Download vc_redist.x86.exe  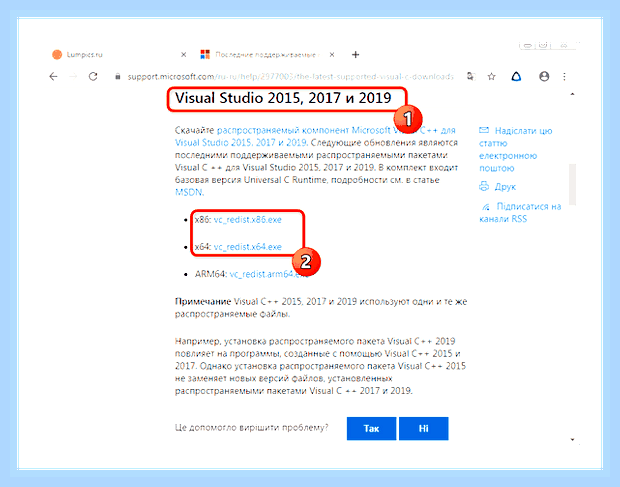248,220
